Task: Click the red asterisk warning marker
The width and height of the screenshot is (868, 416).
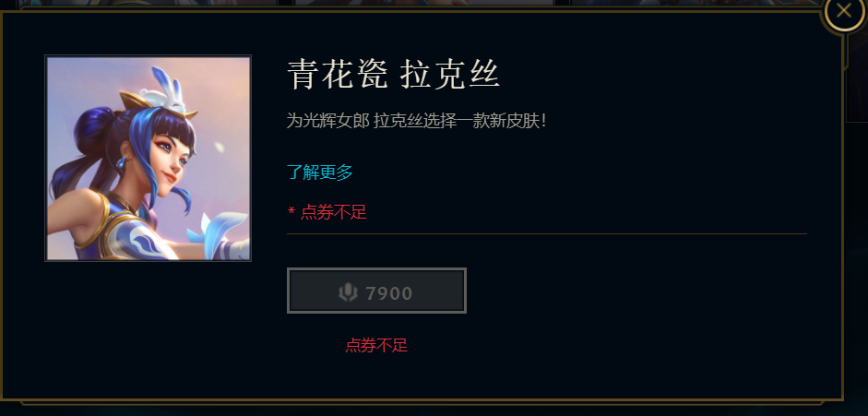Action: (x=291, y=212)
